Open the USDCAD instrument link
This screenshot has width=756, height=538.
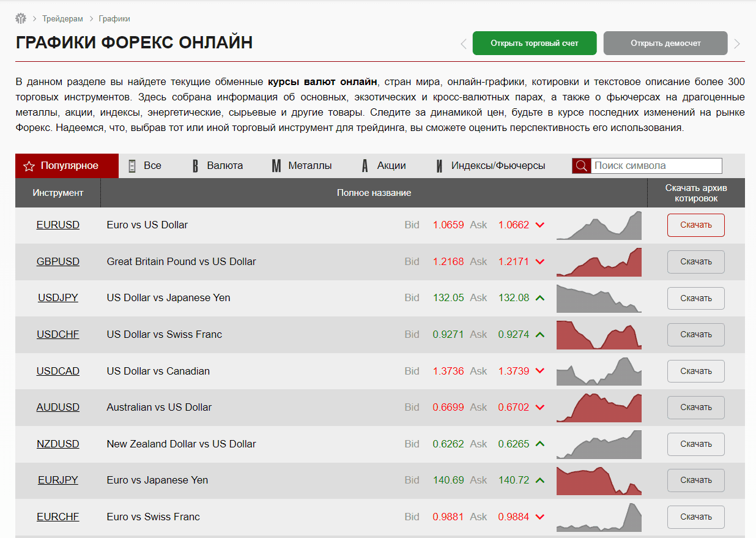tap(58, 371)
